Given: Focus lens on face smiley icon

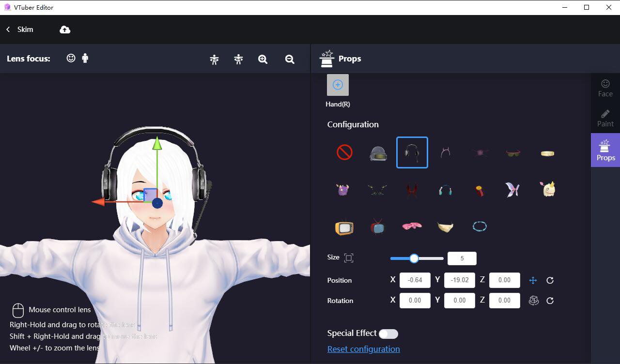Looking at the screenshot, I should coord(71,58).
